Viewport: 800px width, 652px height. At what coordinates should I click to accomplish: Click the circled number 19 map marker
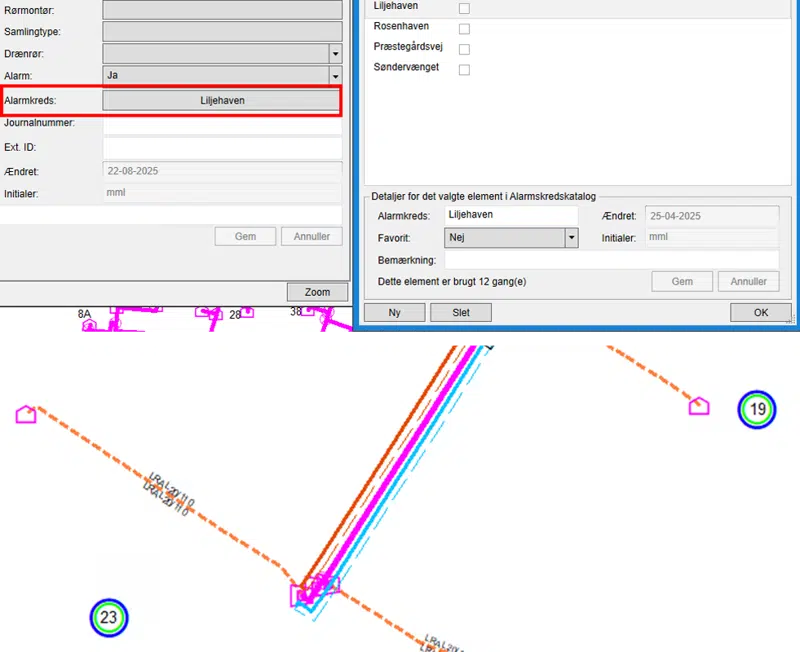coord(758,410)
